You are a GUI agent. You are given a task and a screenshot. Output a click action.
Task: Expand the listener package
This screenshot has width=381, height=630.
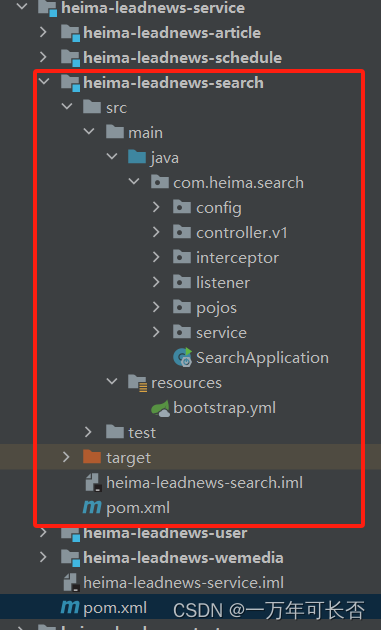[x=156, y=282]
